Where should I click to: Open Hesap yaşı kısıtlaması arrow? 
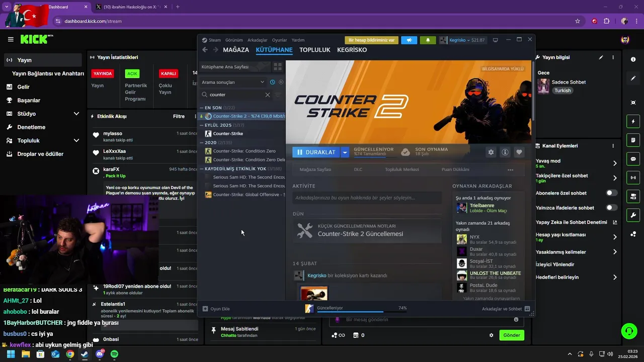[x=615, y=237]
